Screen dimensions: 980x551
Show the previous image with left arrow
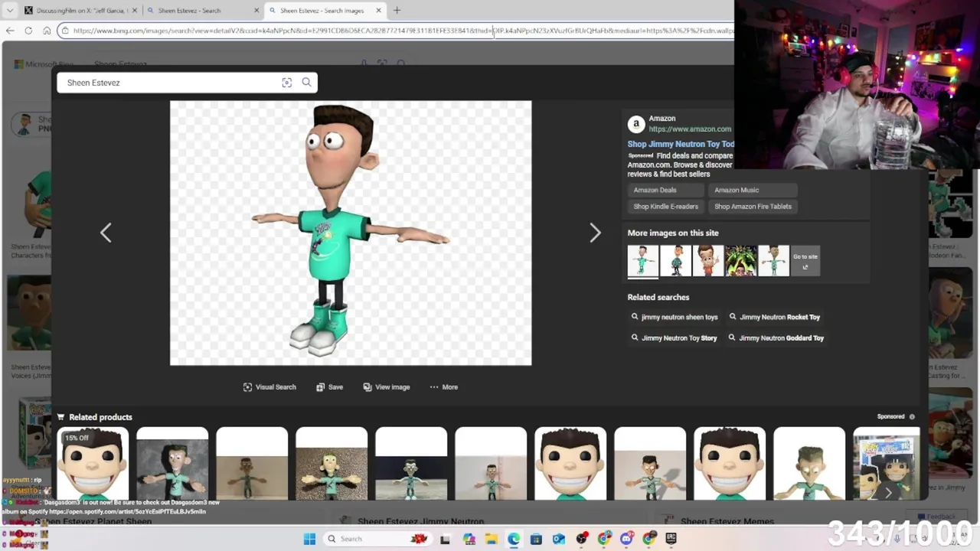(x=106, y=233)
